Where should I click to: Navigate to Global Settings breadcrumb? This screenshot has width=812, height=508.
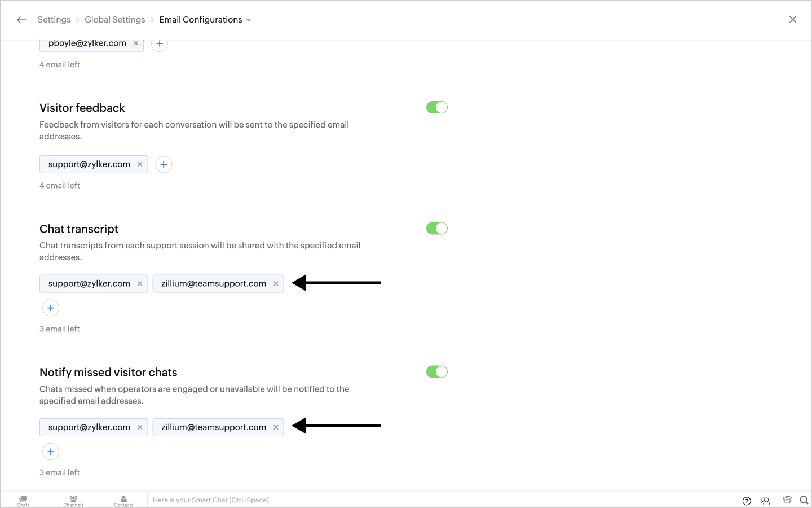(x=115, y=20)
